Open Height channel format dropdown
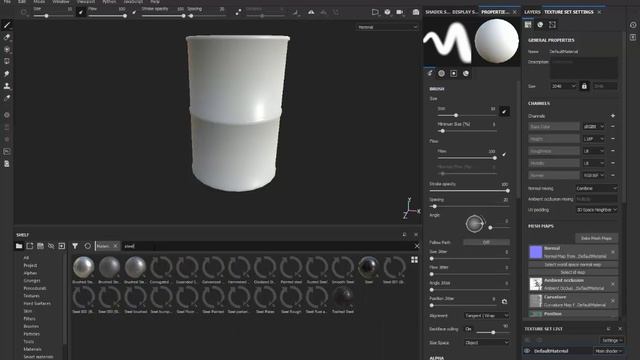The width and height of the screenshot is (640, 360). [593, 139]
